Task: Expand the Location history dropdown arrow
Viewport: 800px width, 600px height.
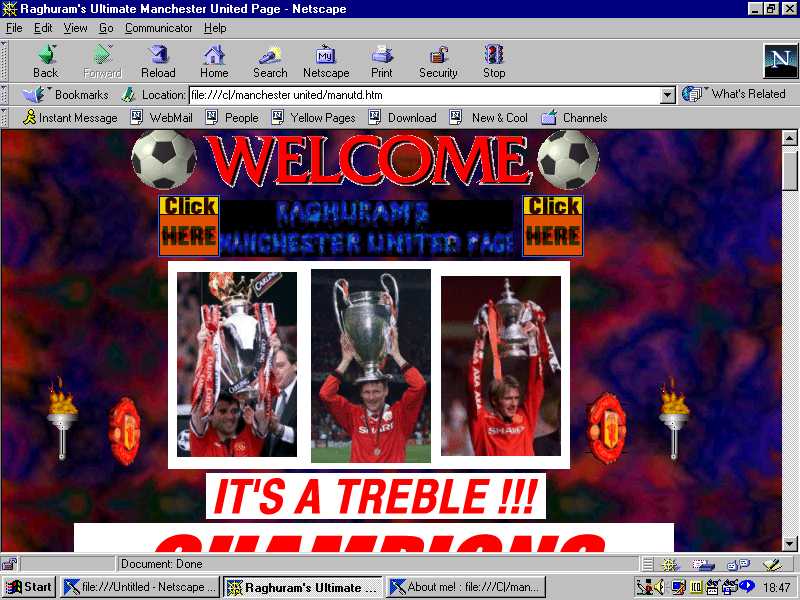Action: [x=668, y=95]
